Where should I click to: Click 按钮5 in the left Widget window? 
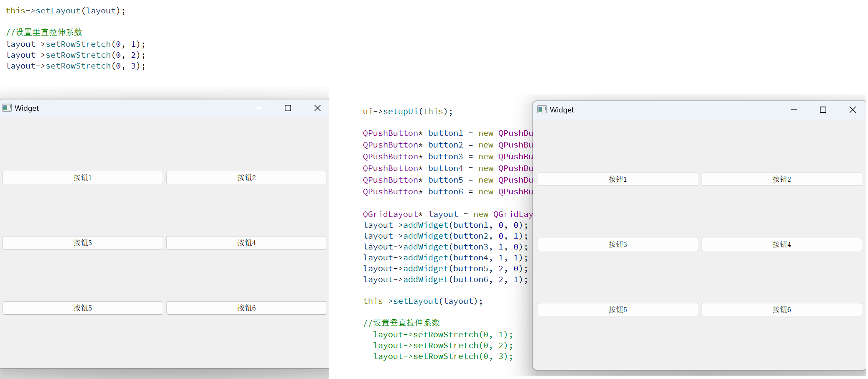coord(83,308)
